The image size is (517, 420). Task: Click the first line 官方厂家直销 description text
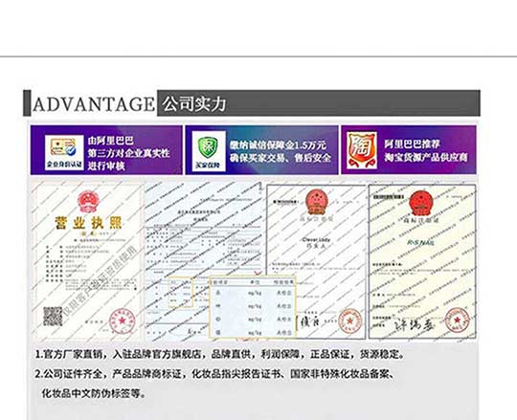click(x=220, y=354)
